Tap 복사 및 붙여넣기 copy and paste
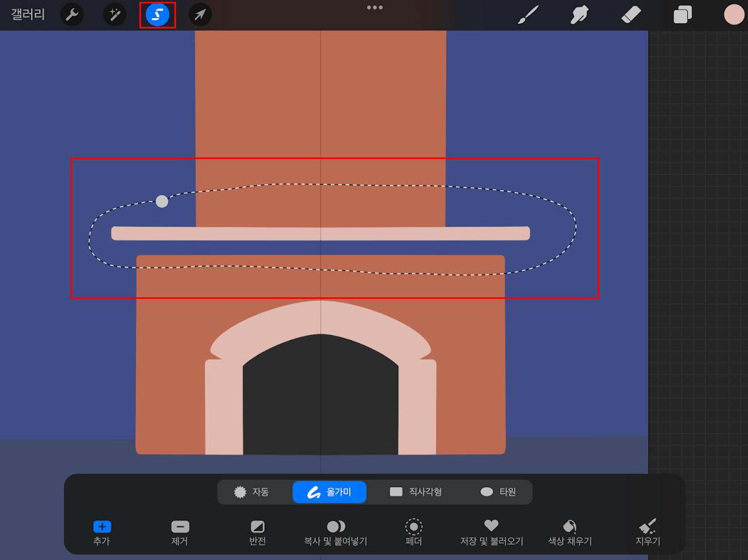The image size is (748, 560). tap(336, 533)
